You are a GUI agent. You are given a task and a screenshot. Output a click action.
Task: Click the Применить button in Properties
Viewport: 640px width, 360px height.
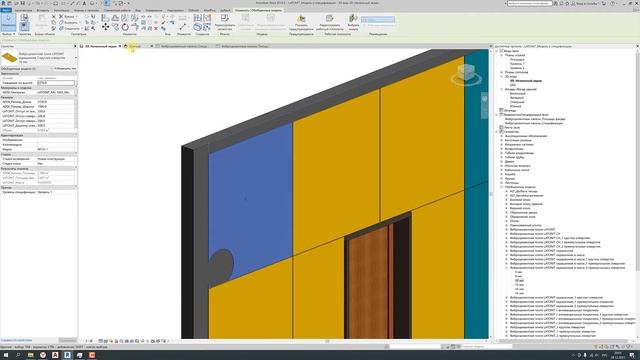click(x=67, y=340)
